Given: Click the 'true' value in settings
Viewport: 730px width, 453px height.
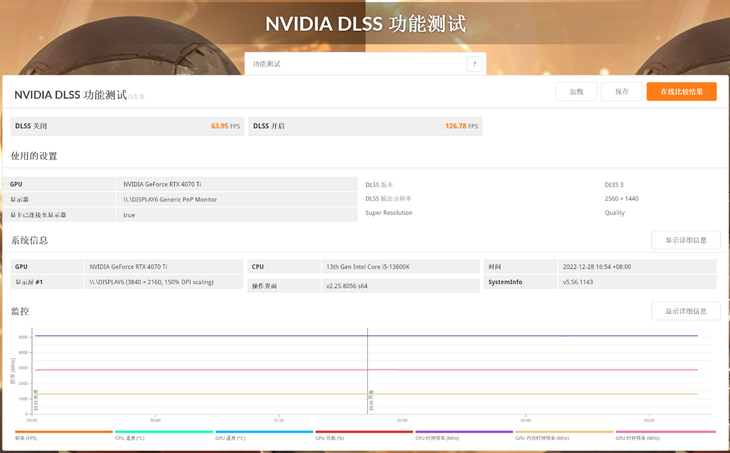Looking at the screenshot, I should coord(129,215).
